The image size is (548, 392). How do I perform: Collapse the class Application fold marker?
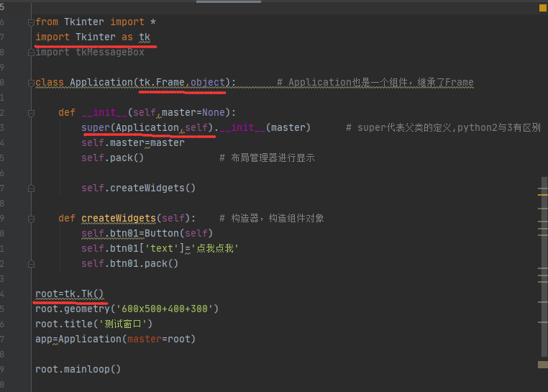pos(31,83)
